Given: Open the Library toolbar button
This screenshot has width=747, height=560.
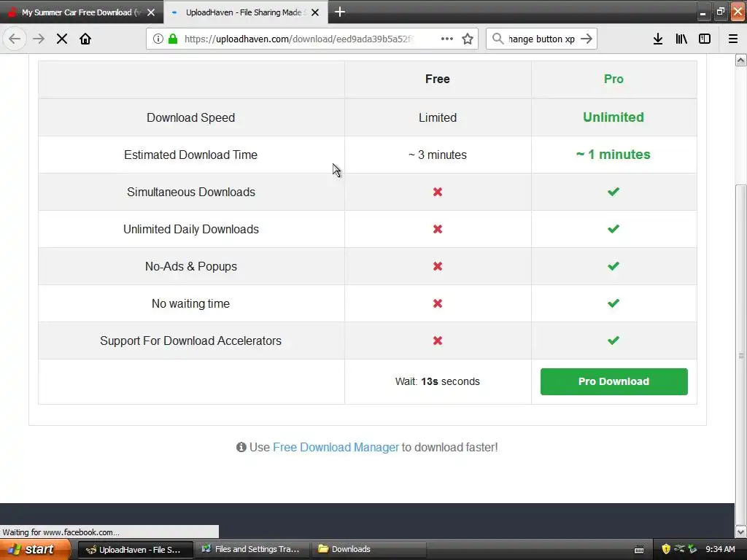Looking at the screenshot, I should point(681,39).
